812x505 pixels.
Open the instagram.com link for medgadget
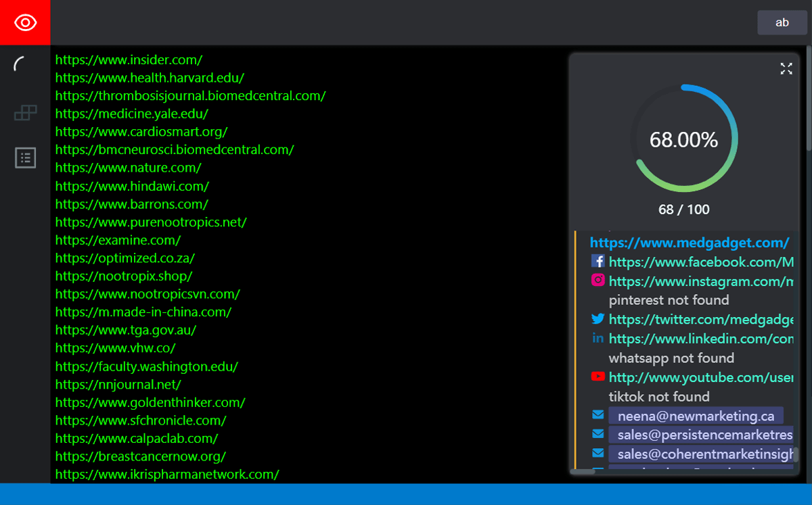701,281
